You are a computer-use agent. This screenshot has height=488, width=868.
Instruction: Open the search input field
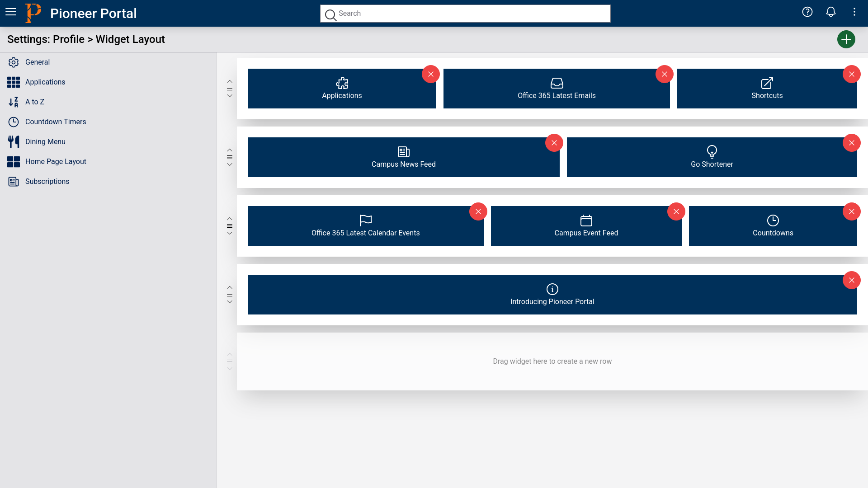pos(466,13)
